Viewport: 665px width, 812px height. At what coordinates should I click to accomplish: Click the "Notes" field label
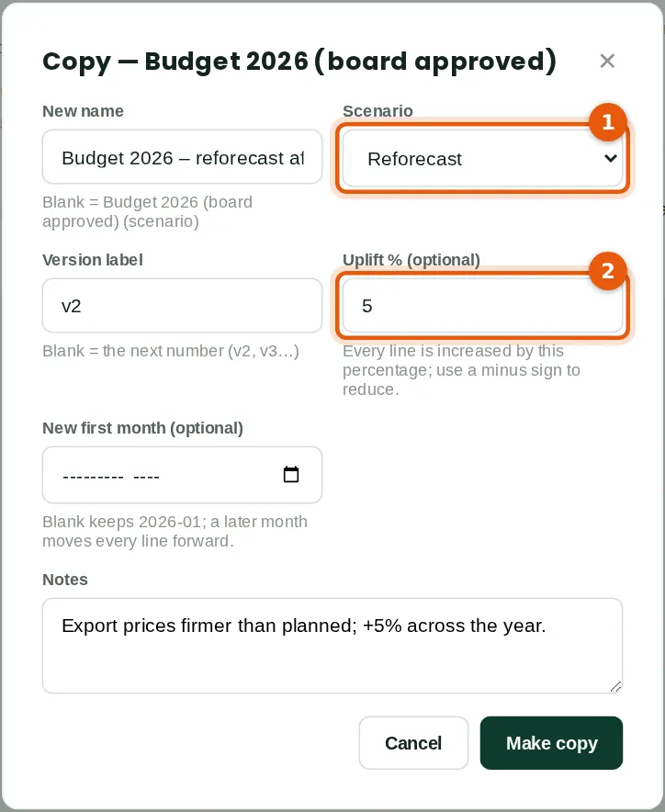(x=64, y=580)
